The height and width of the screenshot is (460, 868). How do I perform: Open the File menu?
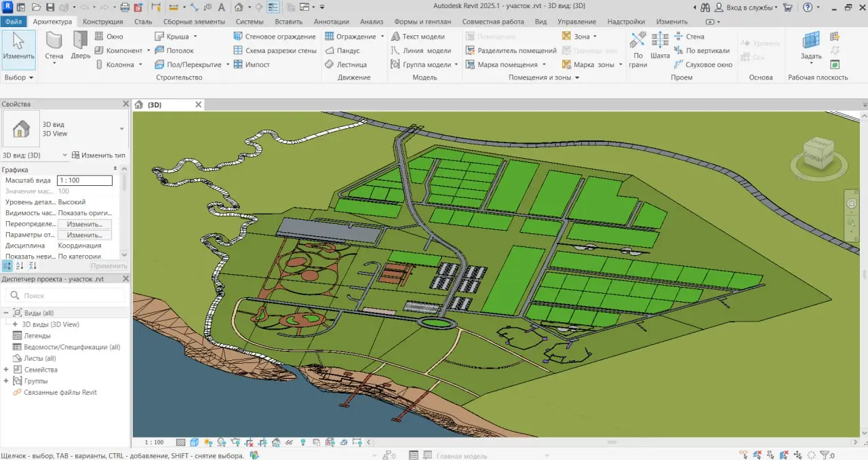[x=14, y=21]
